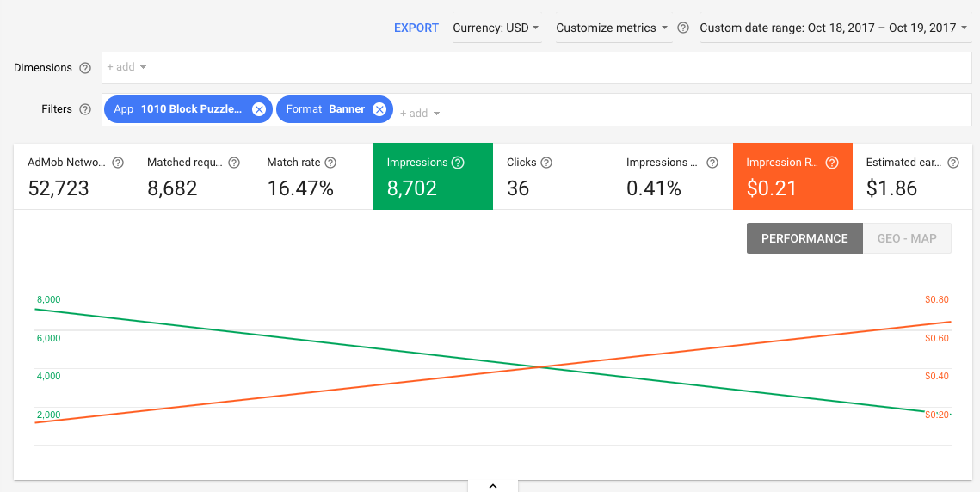This screenshot has height=492, width=980.
Task: Click the $1.86 earnings value
Action: coord(891,188)
